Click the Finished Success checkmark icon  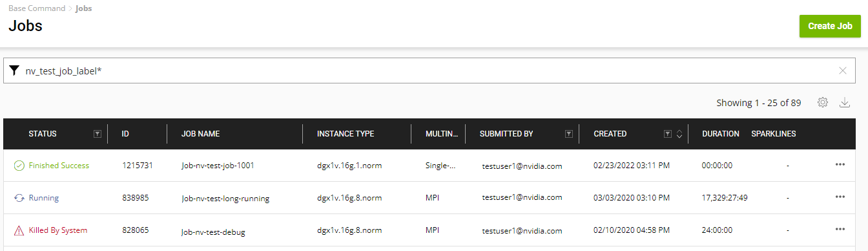19,166
